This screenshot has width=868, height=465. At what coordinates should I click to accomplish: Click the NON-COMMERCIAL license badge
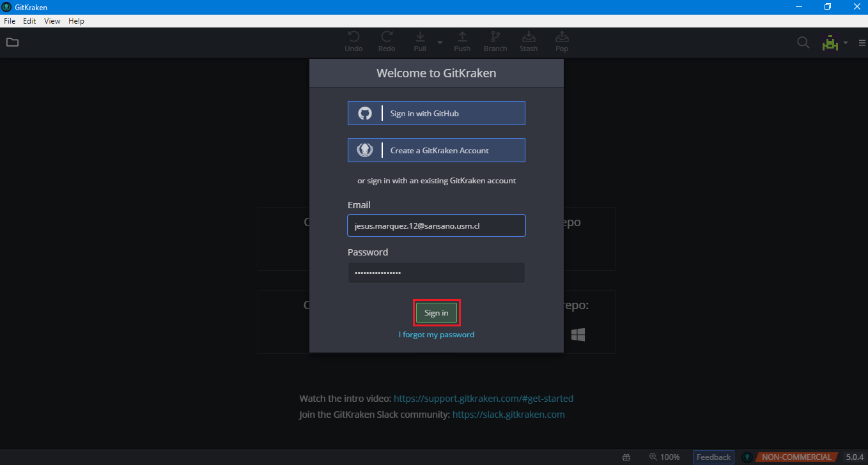[x=796, y=457]
